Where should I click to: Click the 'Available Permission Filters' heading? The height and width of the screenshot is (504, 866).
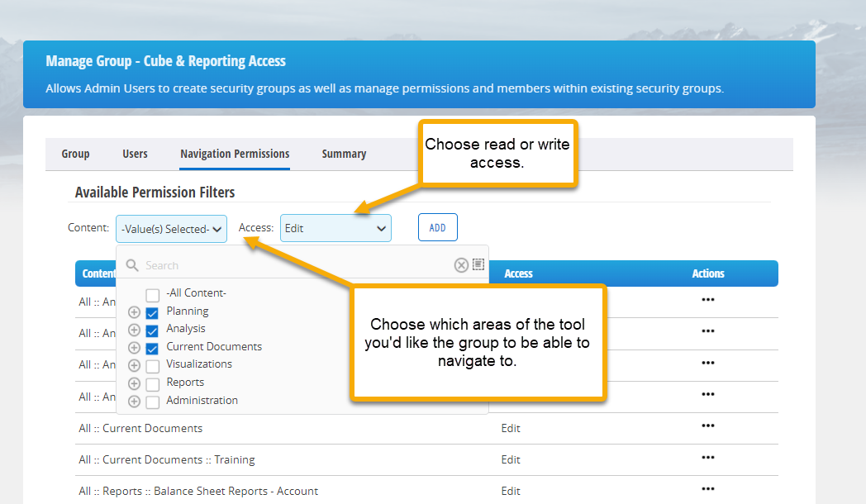click(155, 193)
